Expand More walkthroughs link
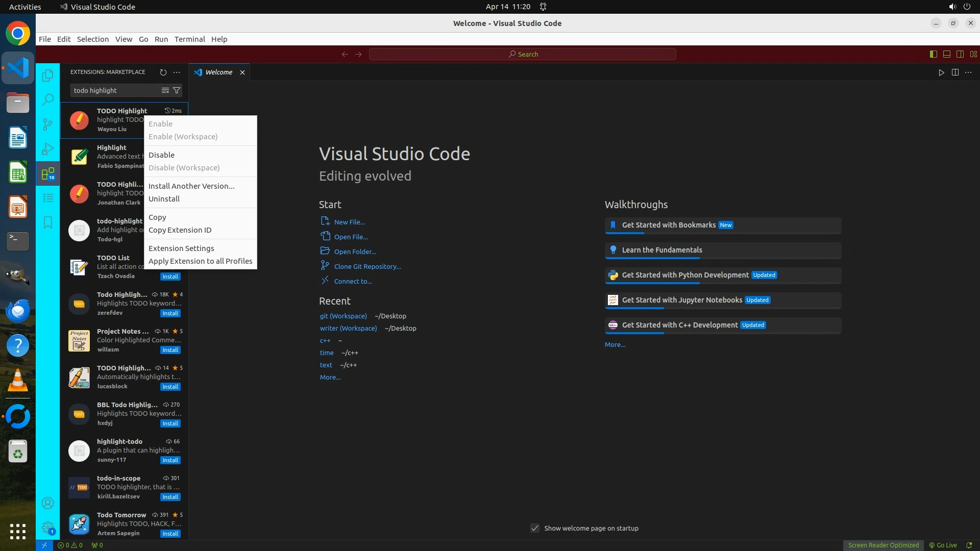The height and width of the screenshot is (551, 980). tap(615, 345)
